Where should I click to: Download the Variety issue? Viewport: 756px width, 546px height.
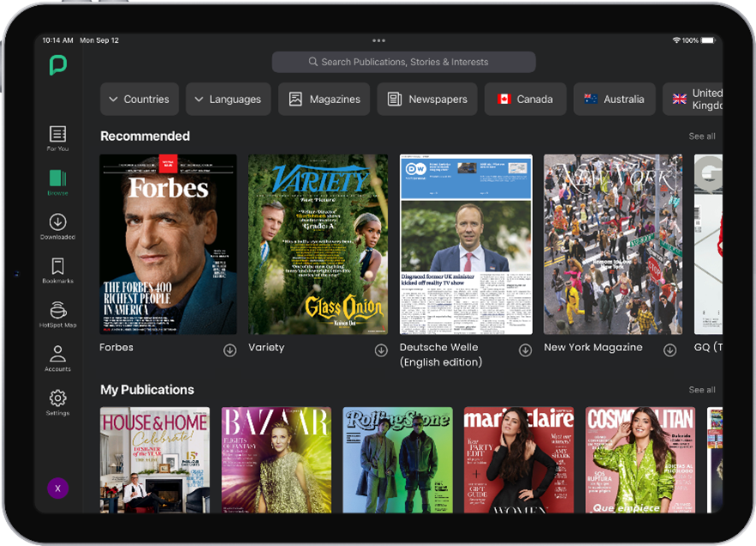(x=381, y=350)
